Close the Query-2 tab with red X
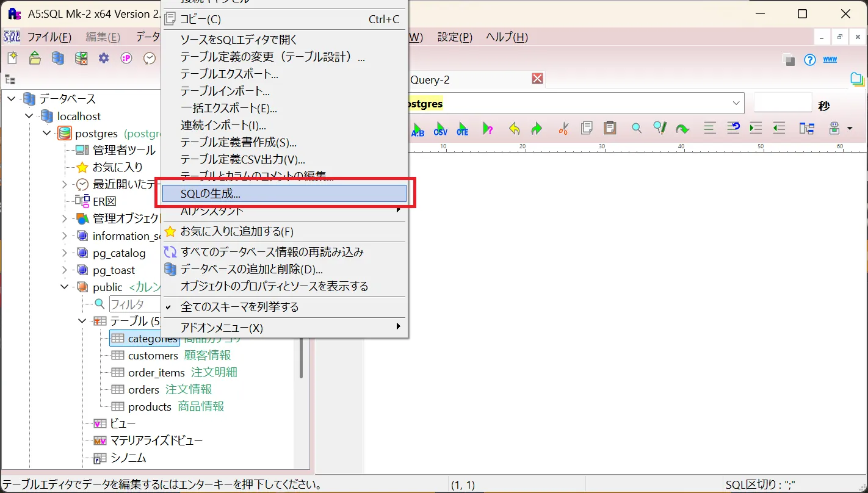The image size is (868, 493). (537, 79)
